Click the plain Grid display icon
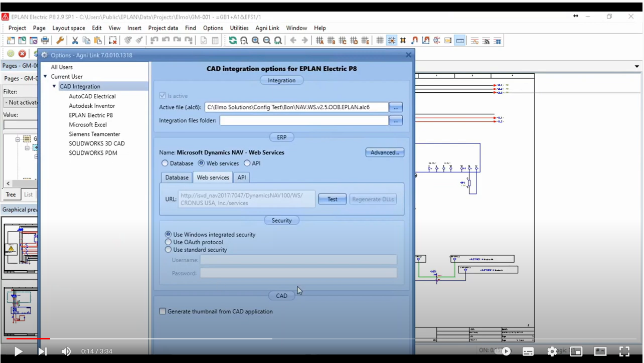This screenshot has width=644, height=363. pyautogui.click(x=380, y=41)
